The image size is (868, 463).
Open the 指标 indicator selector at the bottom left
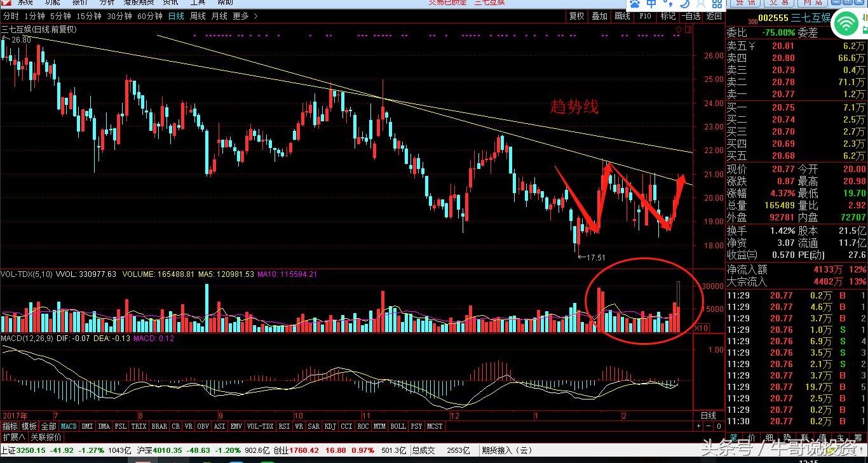(10, 426)
